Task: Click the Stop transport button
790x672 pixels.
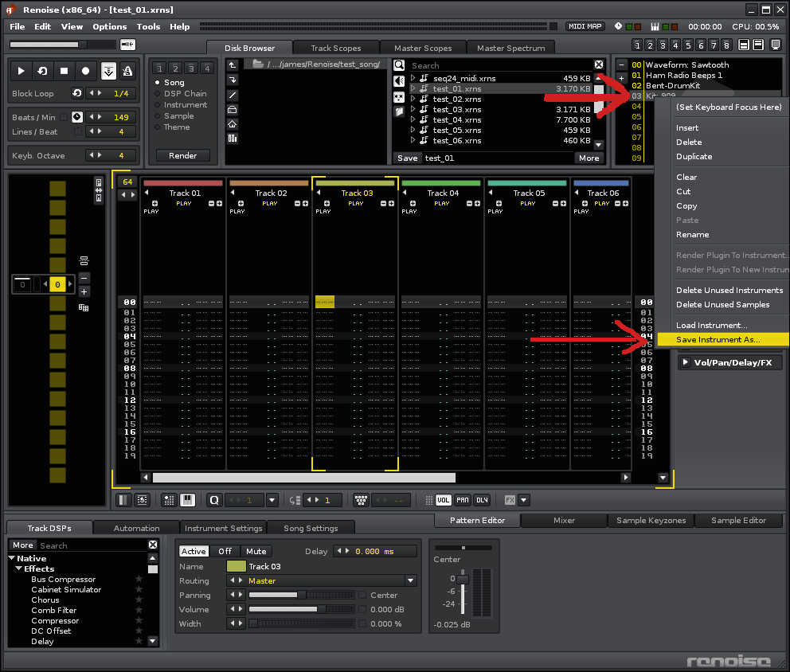Action: click(x=65, y=71)
